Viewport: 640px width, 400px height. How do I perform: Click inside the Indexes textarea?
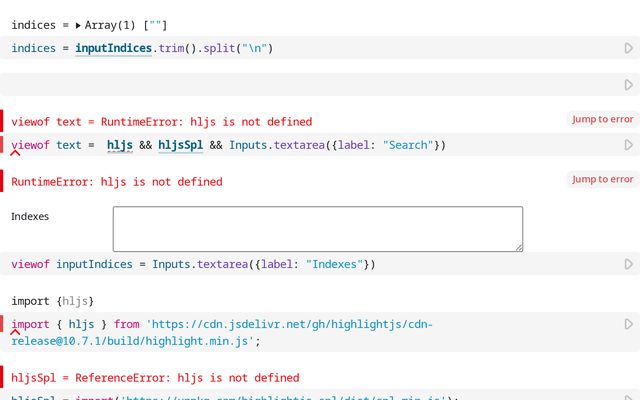[317, 228]
